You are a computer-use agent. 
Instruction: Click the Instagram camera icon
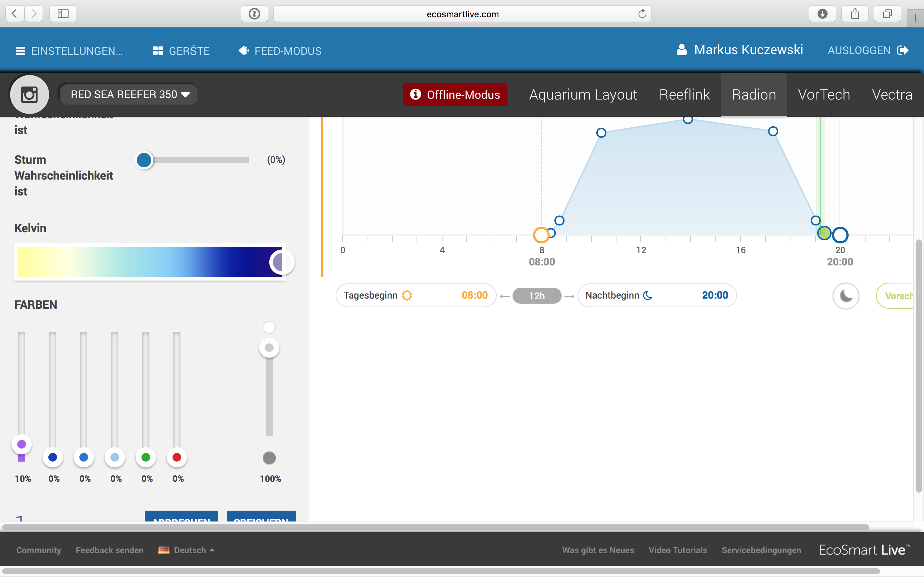tap(29, 94)
